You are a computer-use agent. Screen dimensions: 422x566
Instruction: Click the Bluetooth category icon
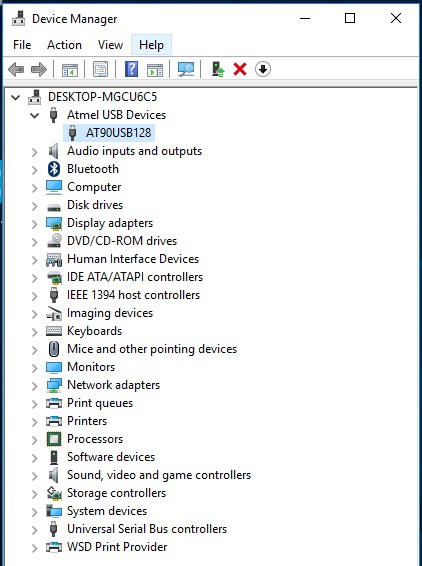coord(54,169)
